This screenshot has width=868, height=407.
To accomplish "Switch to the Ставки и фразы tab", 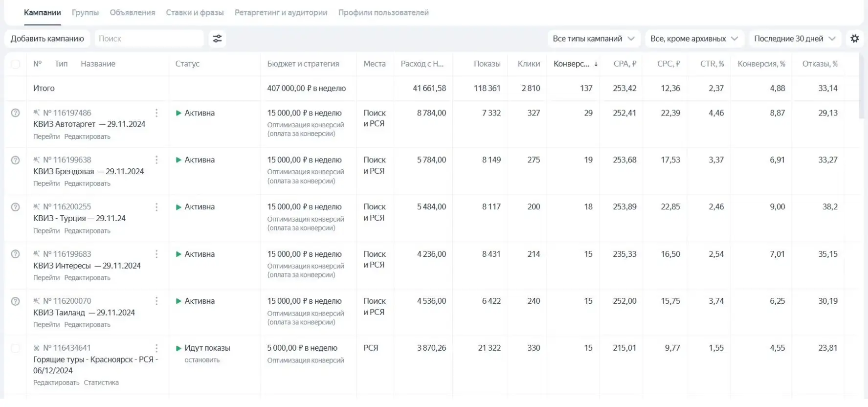I will (195, 13).
